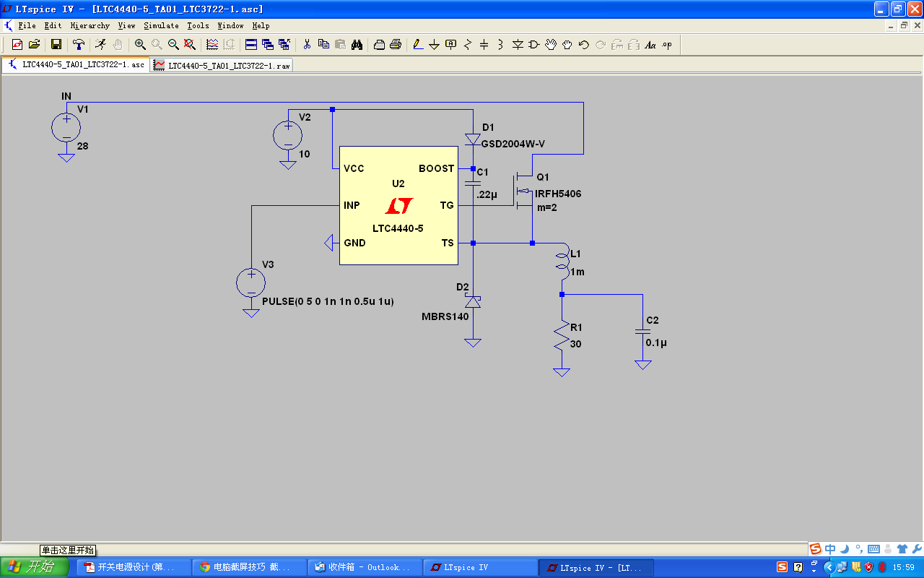Click the R1 resistor value 30
Screen dimensions: 924x578
(x=575, y=344)
